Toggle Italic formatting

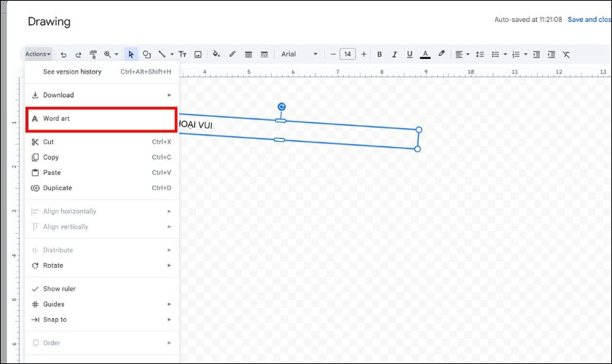394,54
